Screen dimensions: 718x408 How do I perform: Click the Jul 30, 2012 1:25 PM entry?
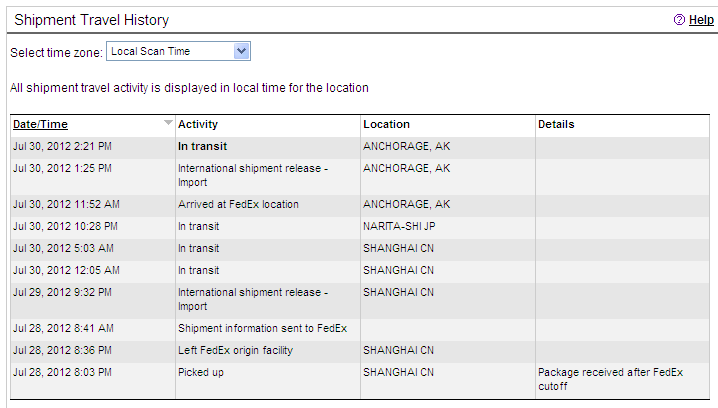point(62,168)
